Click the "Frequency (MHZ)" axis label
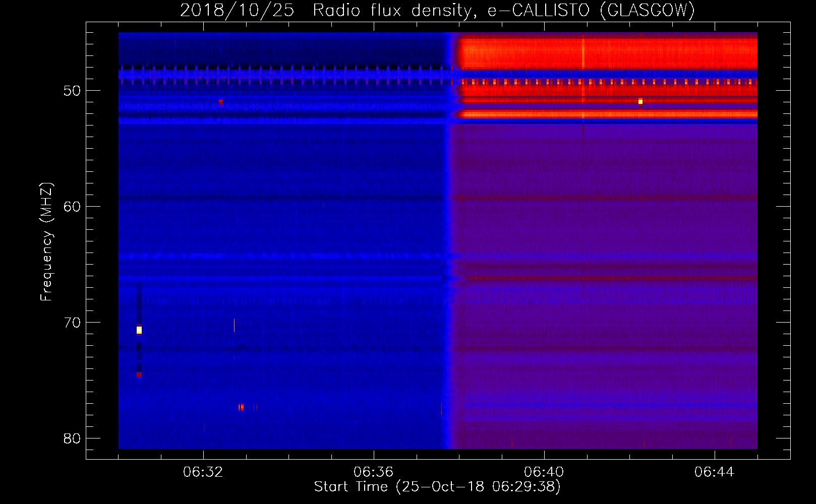 click(x=46, y=242)
